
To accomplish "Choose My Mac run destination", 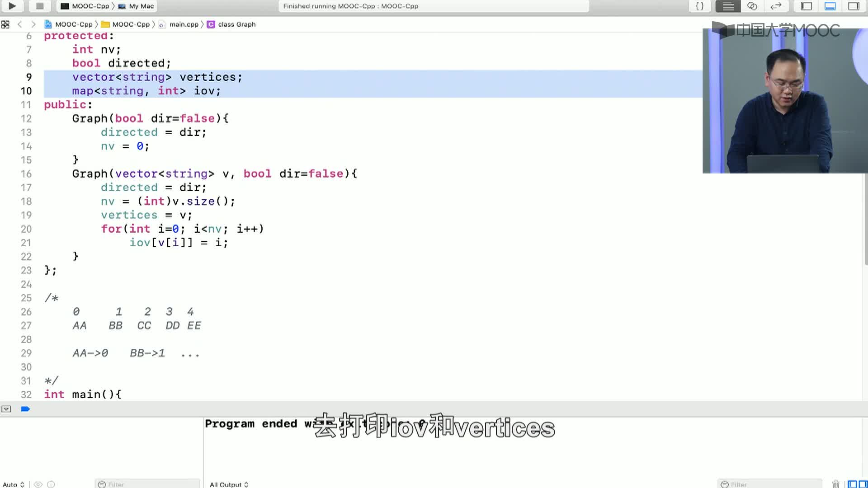I will pos(136,6).
